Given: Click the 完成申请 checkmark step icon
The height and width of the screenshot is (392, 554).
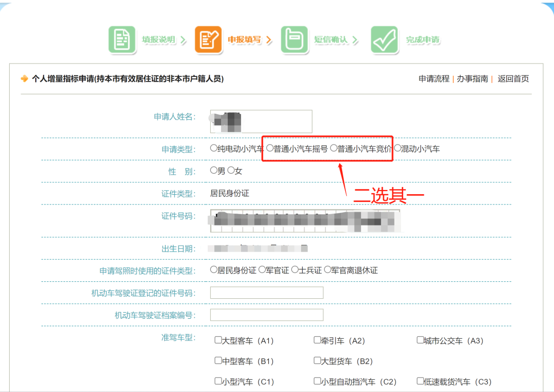Looking at the screenshot, I should [x=384, y=40].
